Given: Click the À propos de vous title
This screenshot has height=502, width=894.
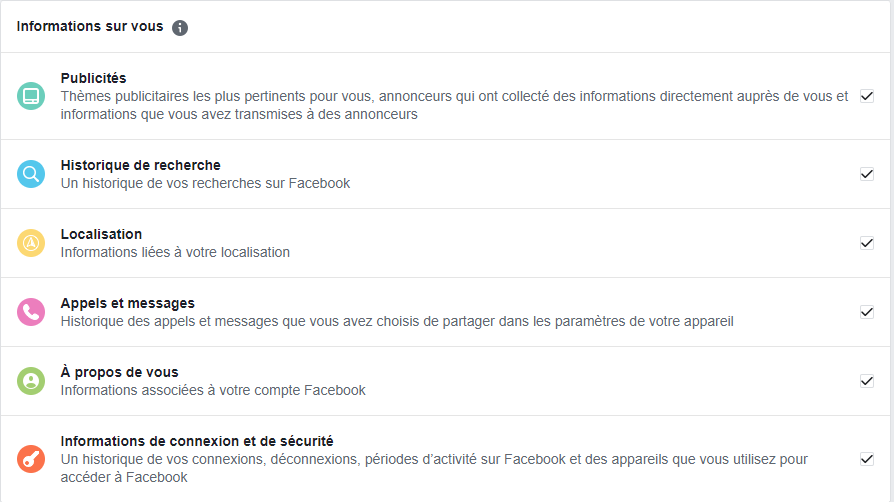Looking at the screenshot, I should pos(119,372).
